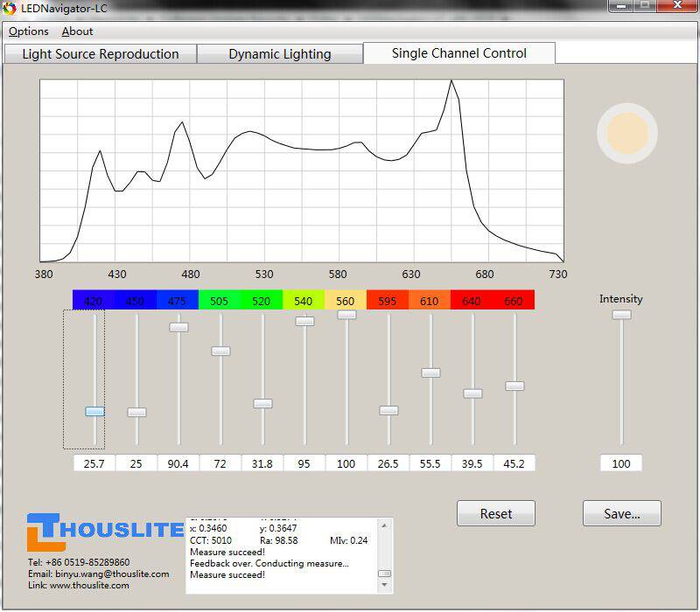Click the 640 channel value field showing 39.5
The image size is (700, 612).
[x=472, y=463]
